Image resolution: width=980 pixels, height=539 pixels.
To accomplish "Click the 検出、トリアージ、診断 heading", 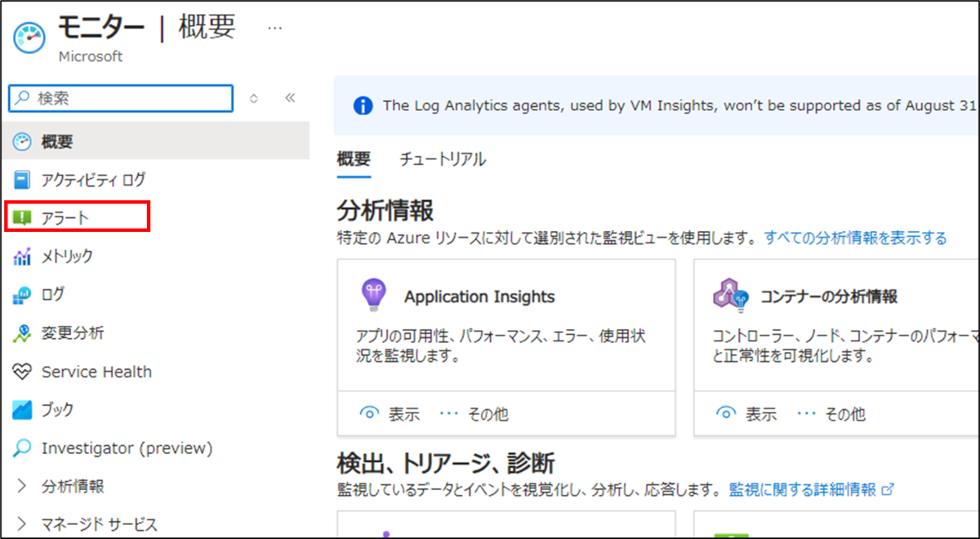I will [446, 463].
